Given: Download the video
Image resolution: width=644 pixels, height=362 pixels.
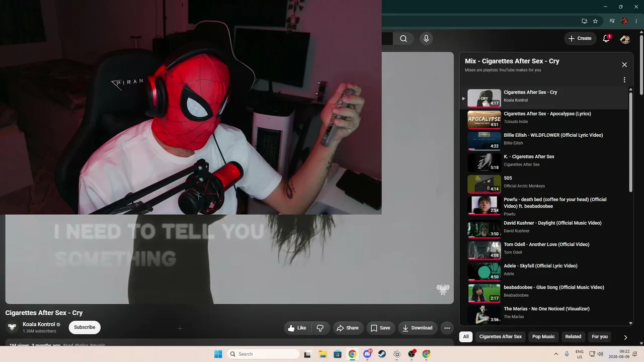Looking at the screenshot, I should tap(417, 328).
